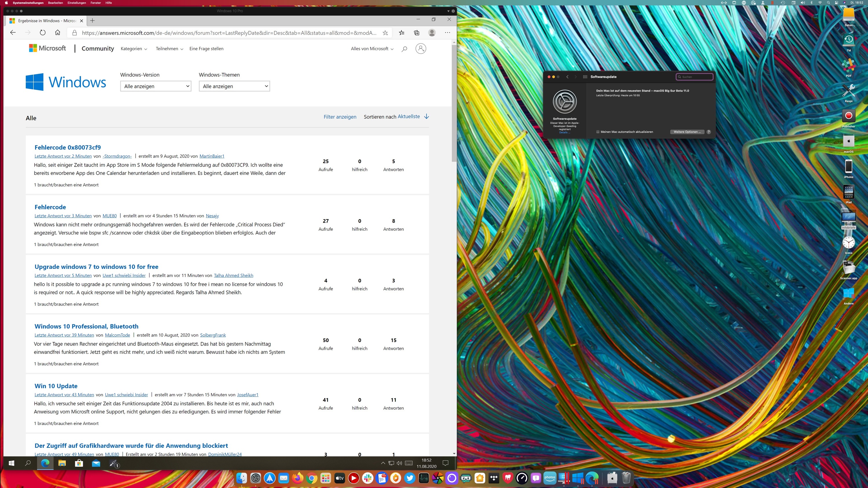Show all preferences grid in Softwareupdate window
This screenshot has height=488, width=868.
tap(585, 77)
